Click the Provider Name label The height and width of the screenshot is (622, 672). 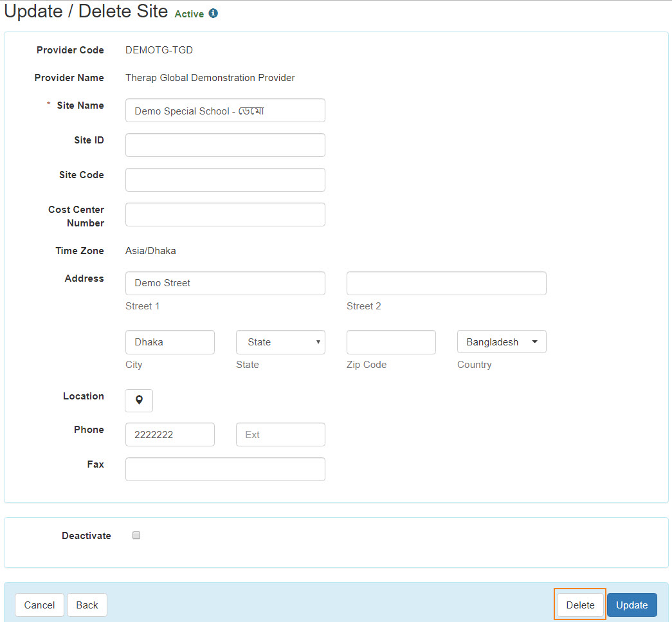point(69,78)
